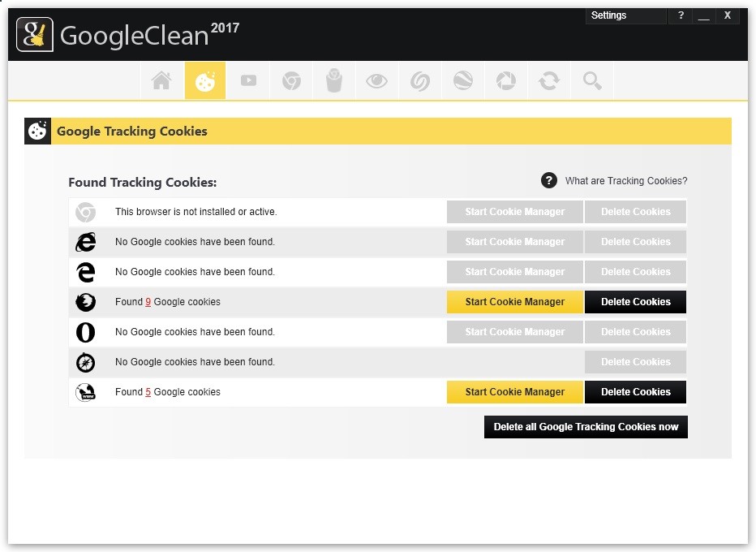Click the www globe browser row icon

(86, 392)
